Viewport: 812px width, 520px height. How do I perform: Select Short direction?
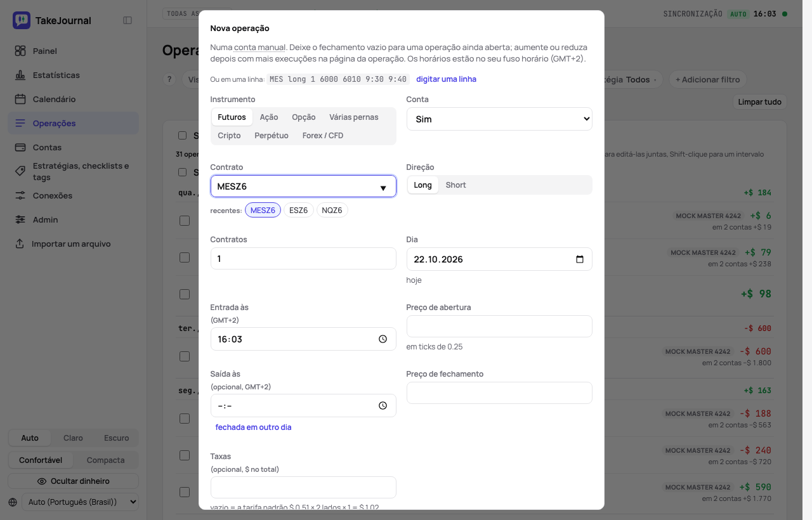coord(455,185)
